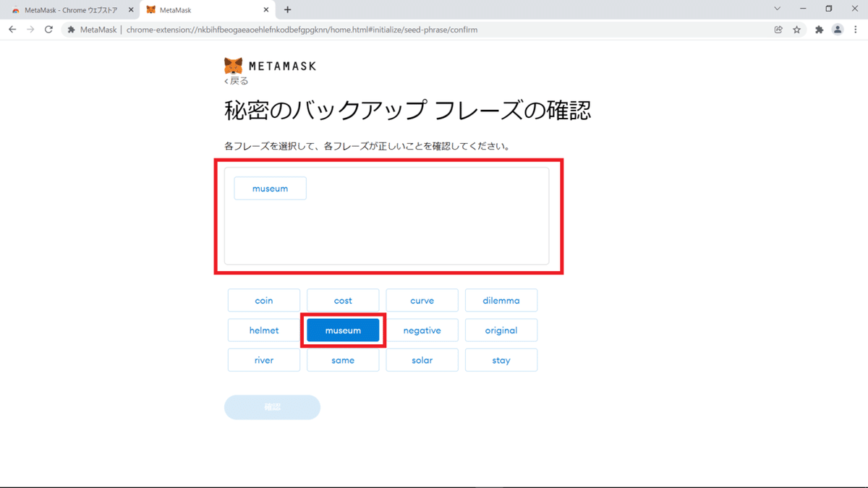Viewport: 868px width, 488px height.
Task: Click the extension icon in the address bar
Action: click(x=71, y=30)
